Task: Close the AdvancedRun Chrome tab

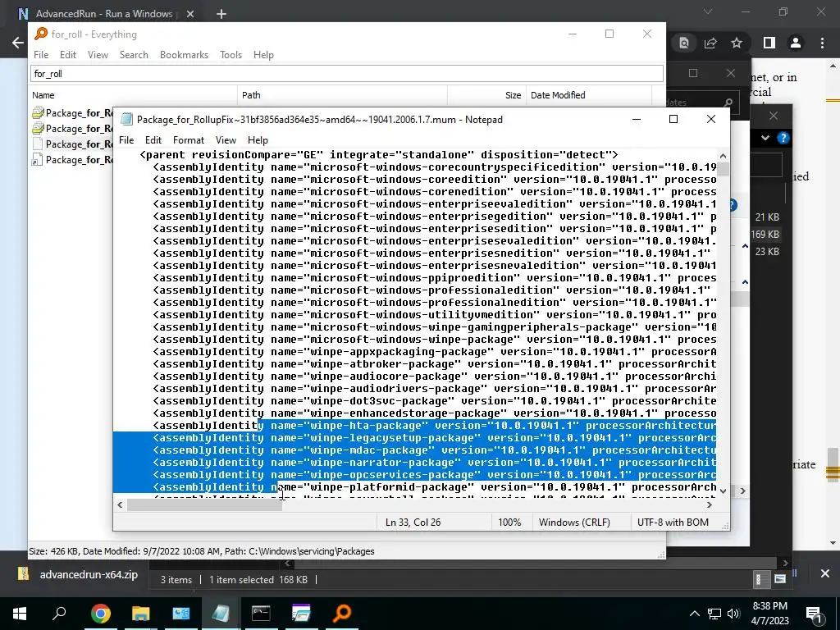Action: pos(190,14)
